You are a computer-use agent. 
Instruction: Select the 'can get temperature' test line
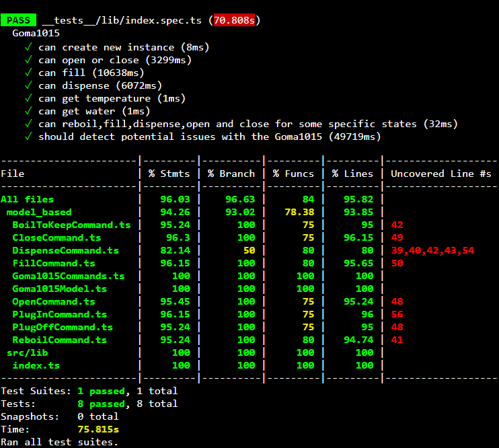[105, 98]
